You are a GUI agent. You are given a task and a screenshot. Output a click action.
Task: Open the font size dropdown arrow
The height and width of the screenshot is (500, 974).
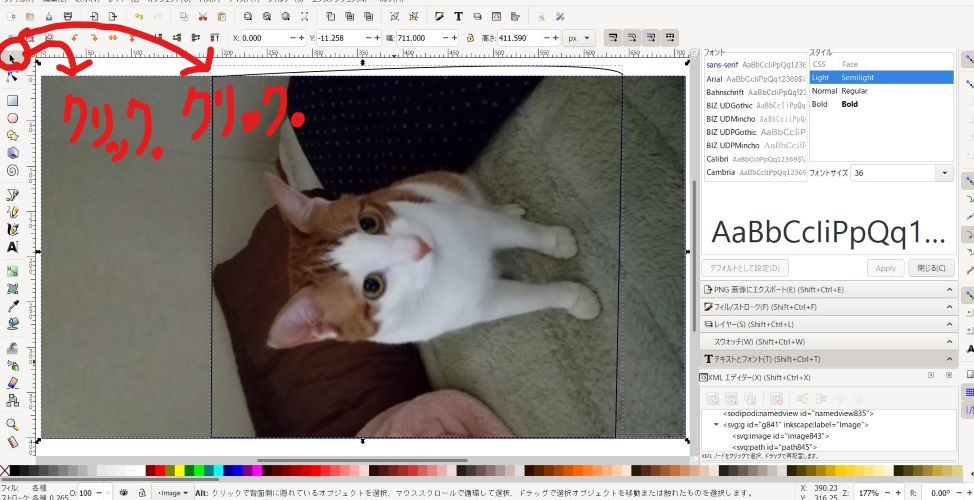(945, 173)
